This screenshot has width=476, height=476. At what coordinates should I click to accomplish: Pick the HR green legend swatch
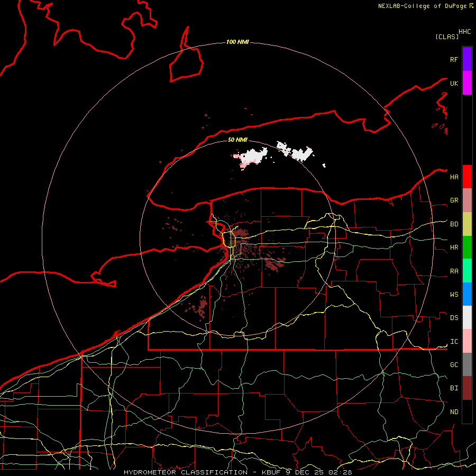[x=467, y=248]
